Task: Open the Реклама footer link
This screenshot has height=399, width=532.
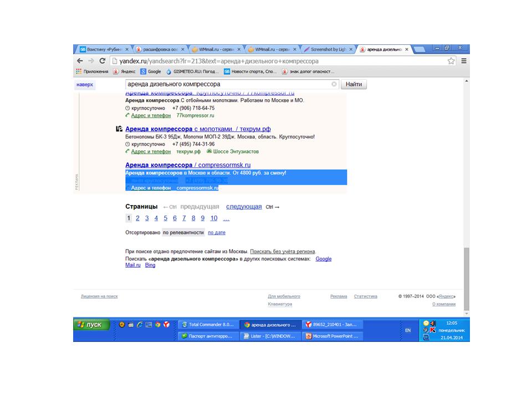Action: point(339,296)
